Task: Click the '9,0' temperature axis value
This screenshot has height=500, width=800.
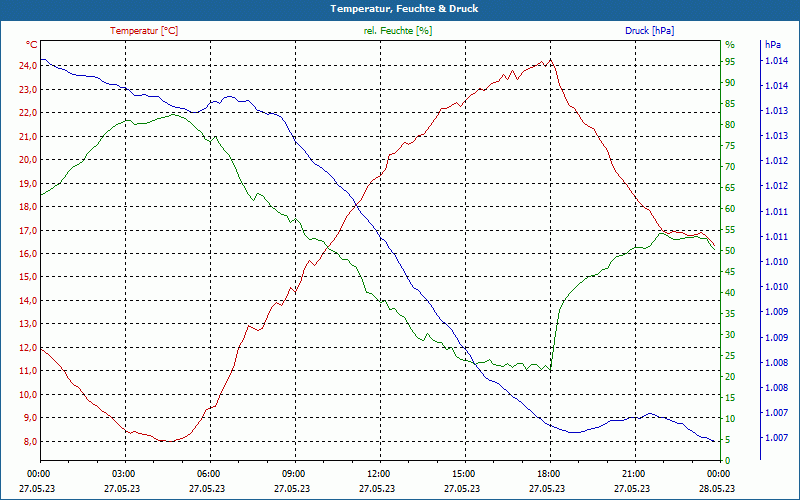Action: (30, 418)
